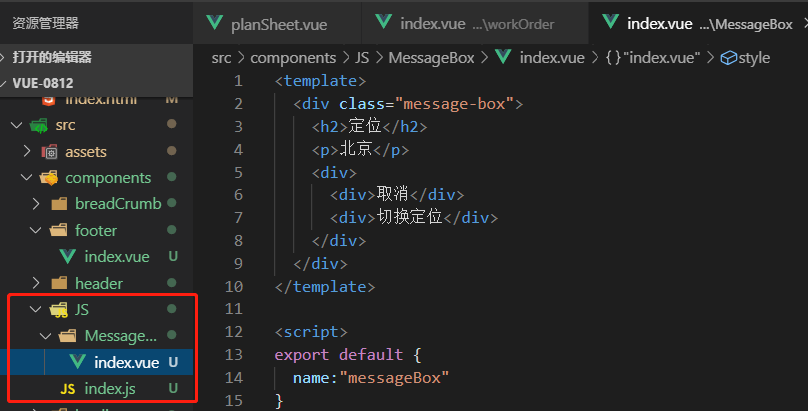Open index.vue under footer folder
The width and height of the screenshot is (808, 411).
(x=116, y=256)
